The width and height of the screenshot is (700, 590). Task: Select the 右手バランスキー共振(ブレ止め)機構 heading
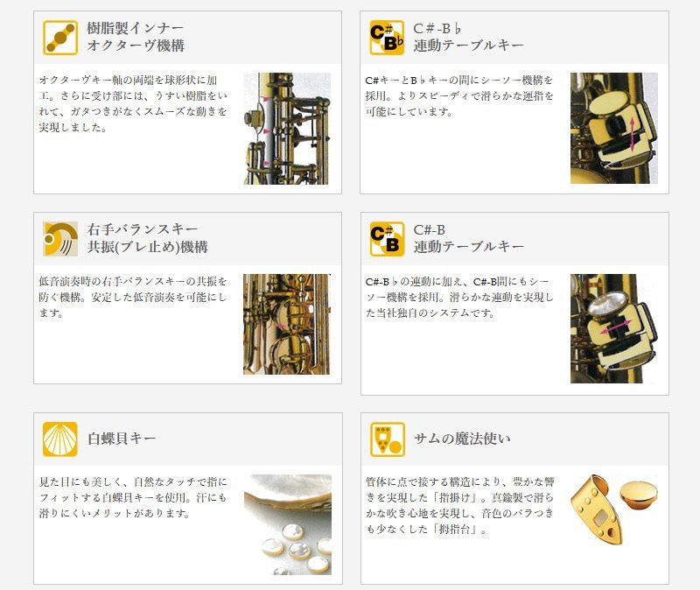click(x=147, y=238)
